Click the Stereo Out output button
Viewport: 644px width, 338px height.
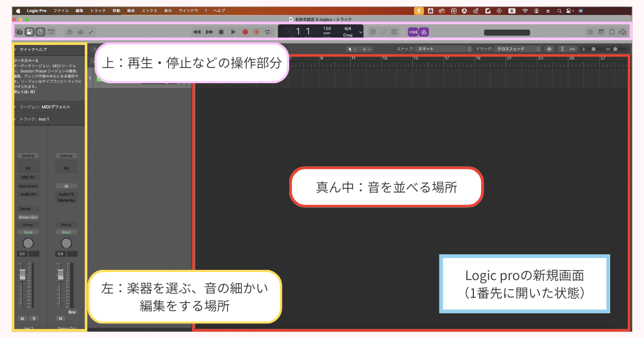click(x=28, y=217)
